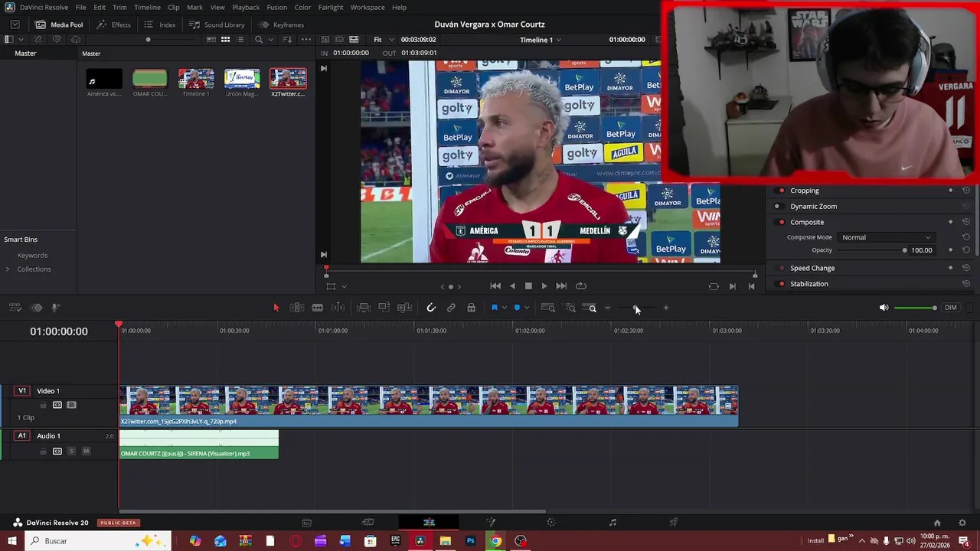Click the viewer Play button
This screenshot has width=980, height=551.
544,286
